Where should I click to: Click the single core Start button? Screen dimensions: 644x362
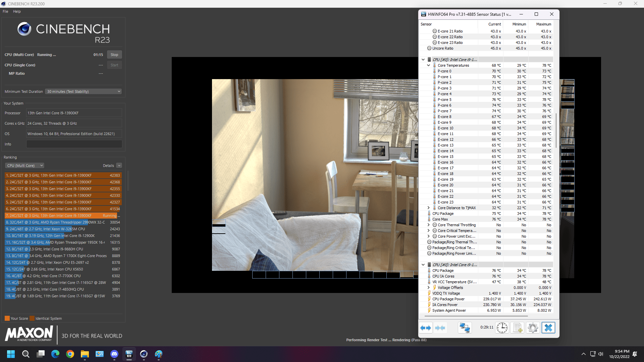click(114, 65)
